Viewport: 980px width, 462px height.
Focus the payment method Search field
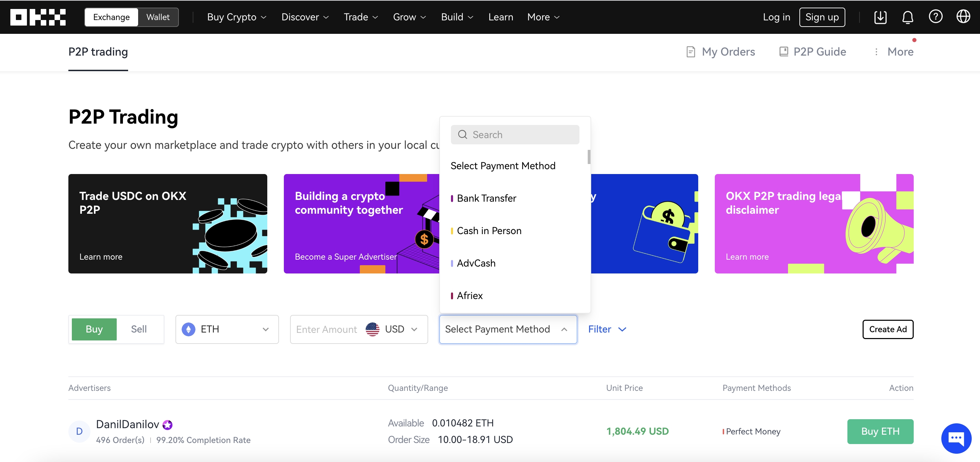(515, 135)
